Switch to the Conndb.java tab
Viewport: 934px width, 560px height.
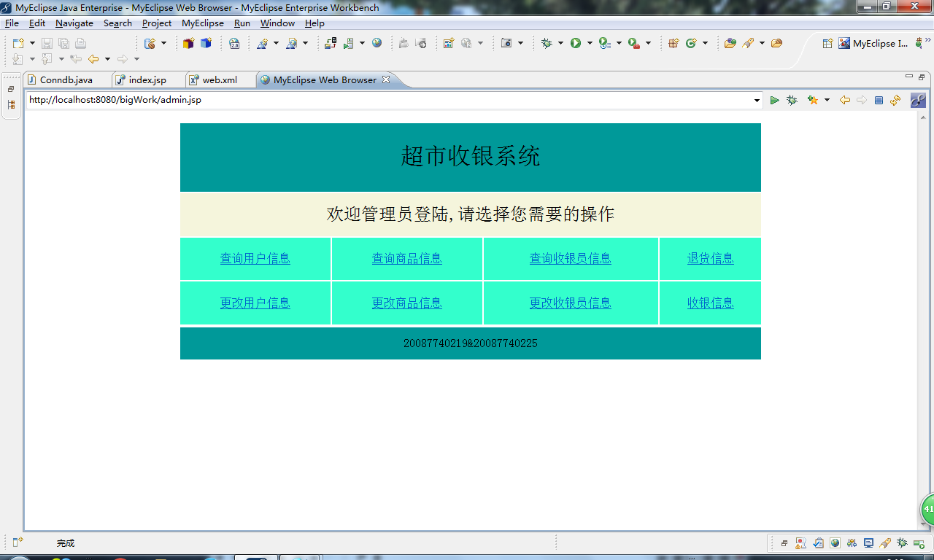[66, 80]
